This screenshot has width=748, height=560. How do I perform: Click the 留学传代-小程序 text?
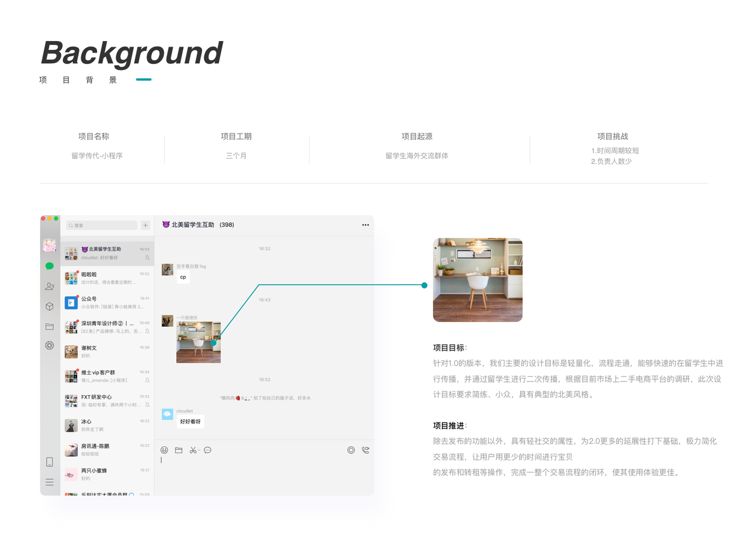click(97, 156)
